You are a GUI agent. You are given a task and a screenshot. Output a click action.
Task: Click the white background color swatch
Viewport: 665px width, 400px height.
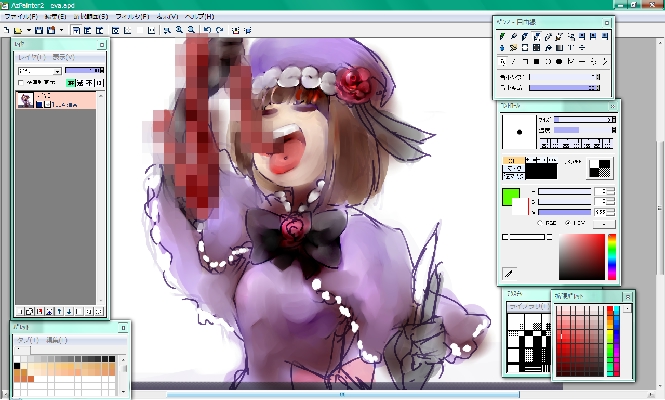(520, 207)
